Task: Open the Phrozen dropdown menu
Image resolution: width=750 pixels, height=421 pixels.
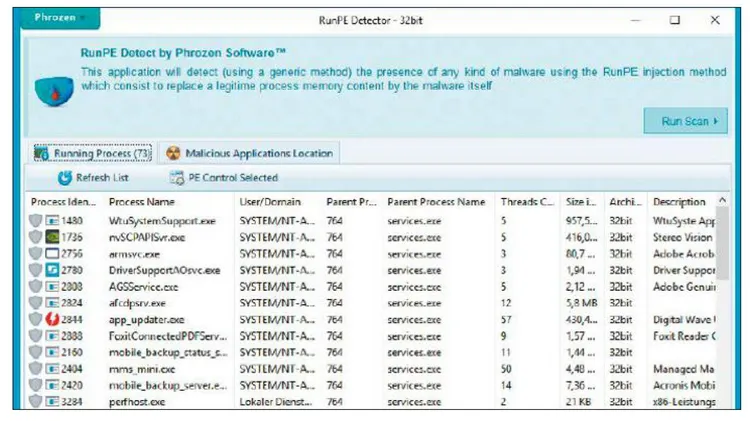Action: [60, 18]
